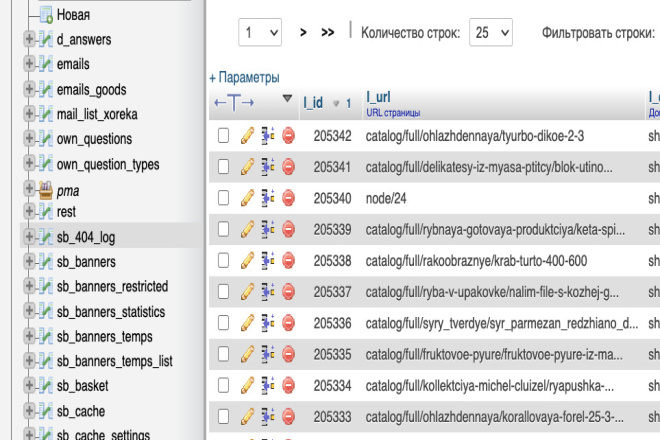Click the emails table icon

point(45,64)
